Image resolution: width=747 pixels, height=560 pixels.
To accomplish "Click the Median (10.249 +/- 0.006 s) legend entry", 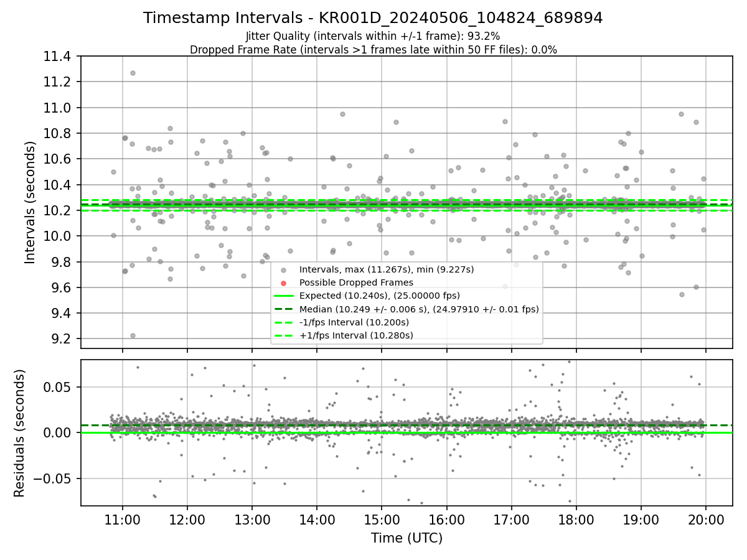I will [x=419, y=309].
